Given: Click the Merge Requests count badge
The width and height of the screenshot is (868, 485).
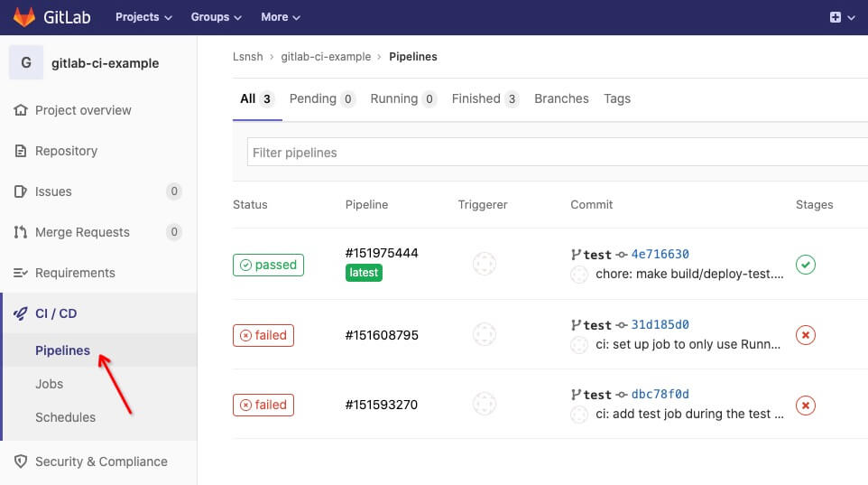Looking at the screenshot, I should (x=174, y=232).
